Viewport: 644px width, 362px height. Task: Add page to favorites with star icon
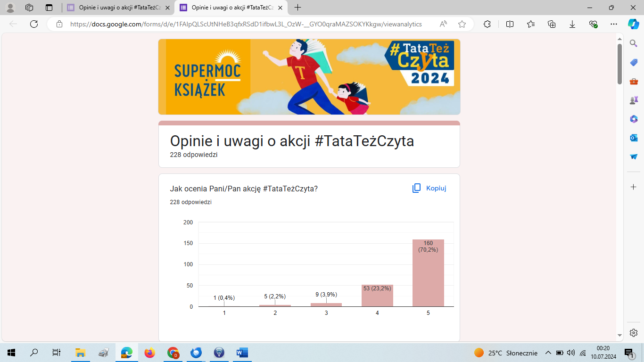click(x=462, y=24)
